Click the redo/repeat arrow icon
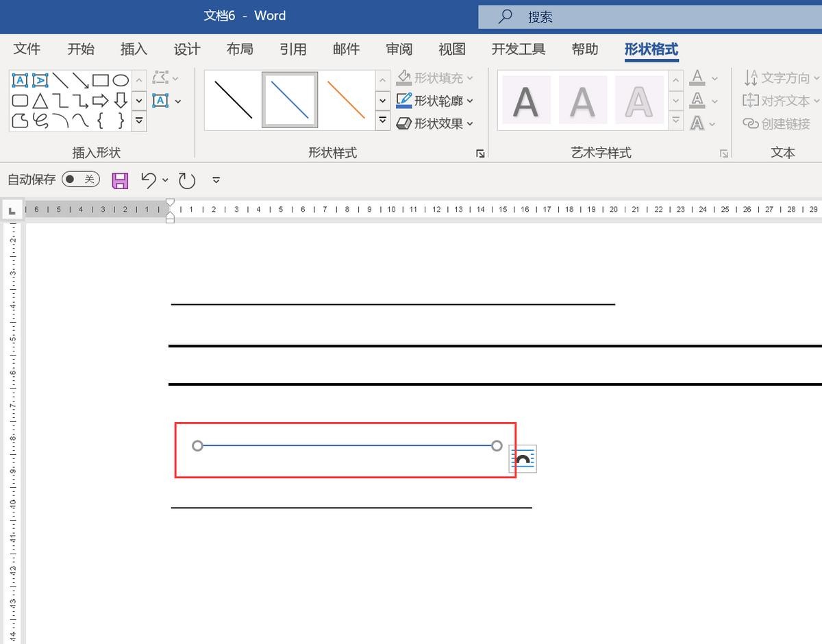 (187, 180)
